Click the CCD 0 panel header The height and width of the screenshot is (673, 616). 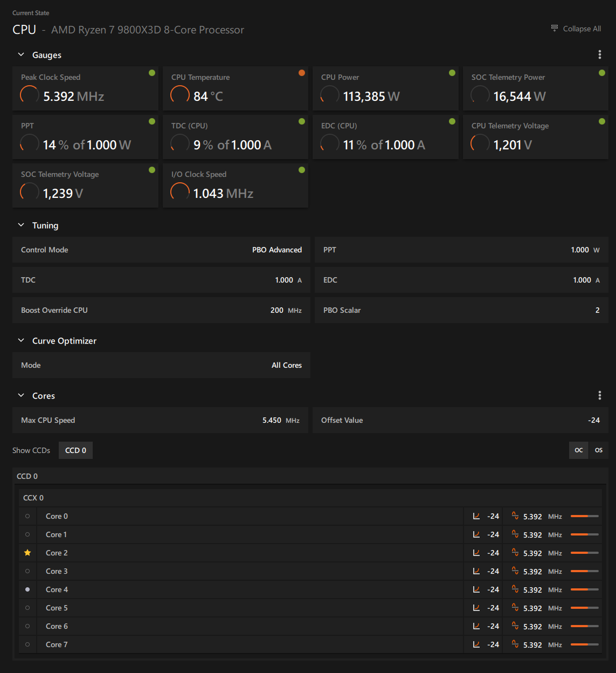click(x=310, y=476)
